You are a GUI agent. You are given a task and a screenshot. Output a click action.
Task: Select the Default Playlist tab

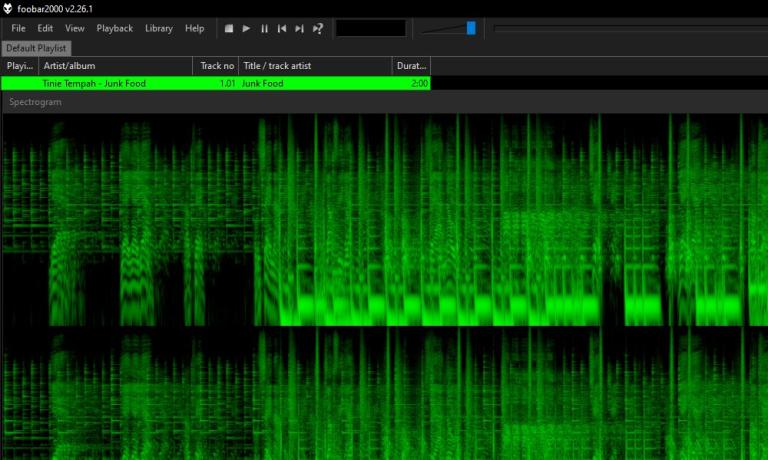(x=36, y=48)
